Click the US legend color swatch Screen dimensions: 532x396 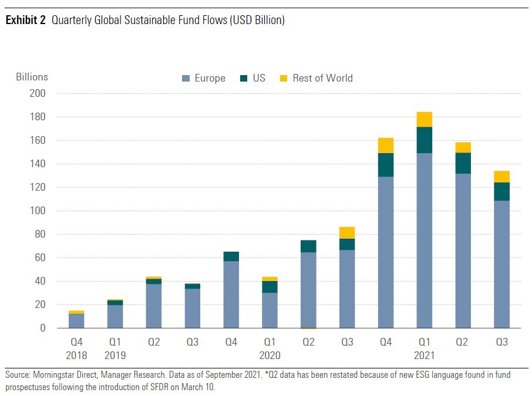click(243, 79)
